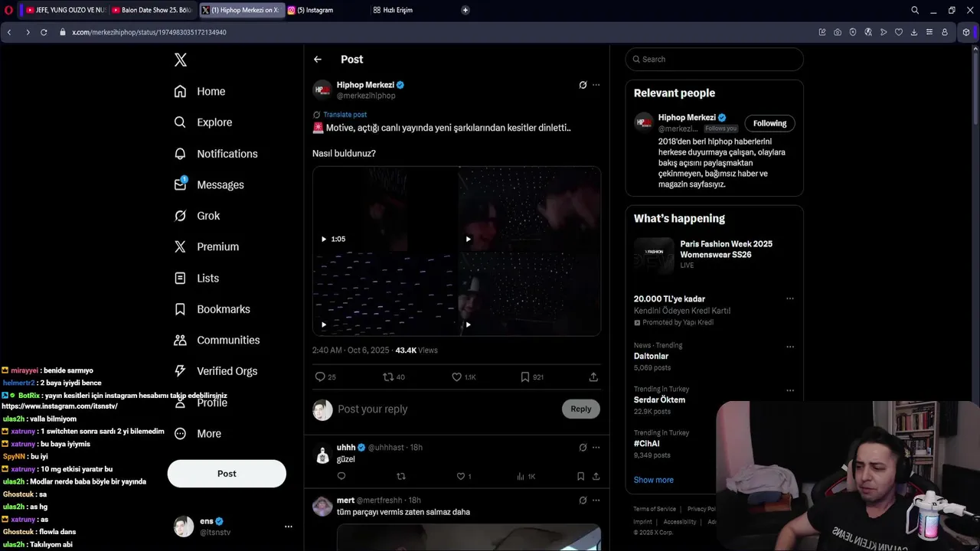Bookmark the post showing 921 bookmarks

[525, 377]
